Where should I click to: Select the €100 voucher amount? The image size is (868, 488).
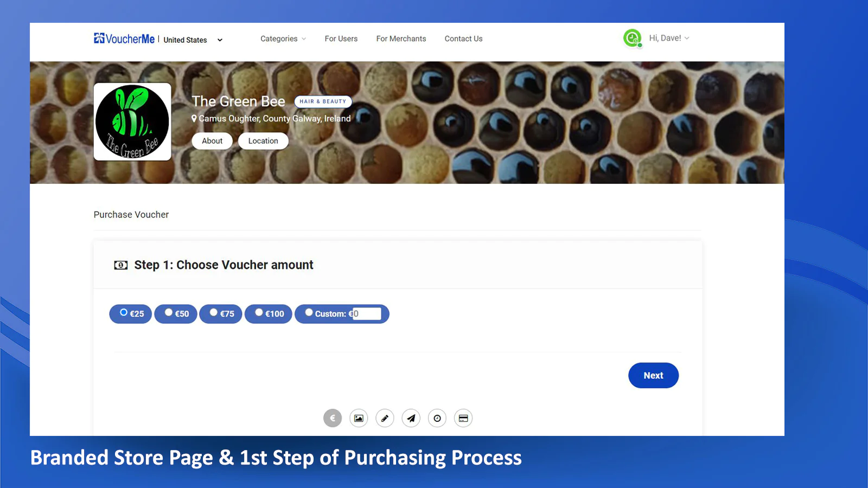(269, 314)
